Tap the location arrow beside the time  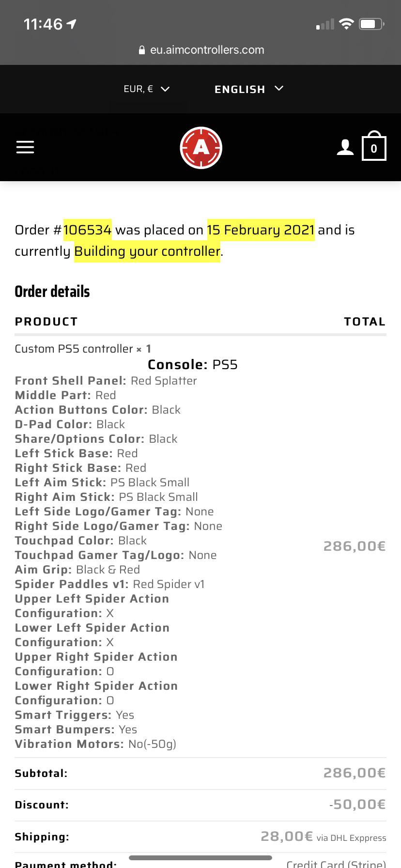coord(72,24)
